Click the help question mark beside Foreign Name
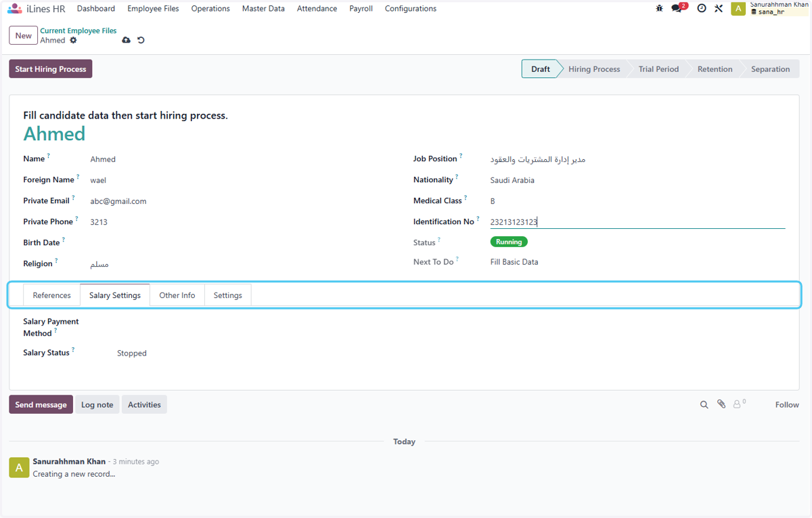The image size is (812, 518). [78, 177]
